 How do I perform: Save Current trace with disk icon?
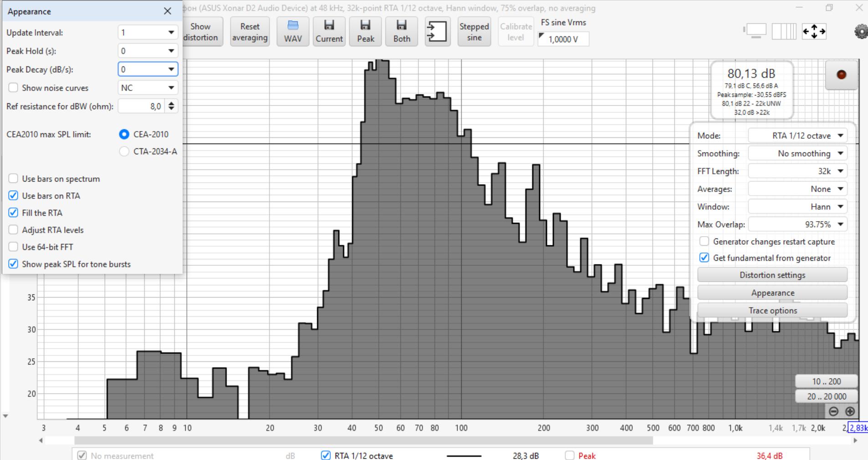coord(329,31)
